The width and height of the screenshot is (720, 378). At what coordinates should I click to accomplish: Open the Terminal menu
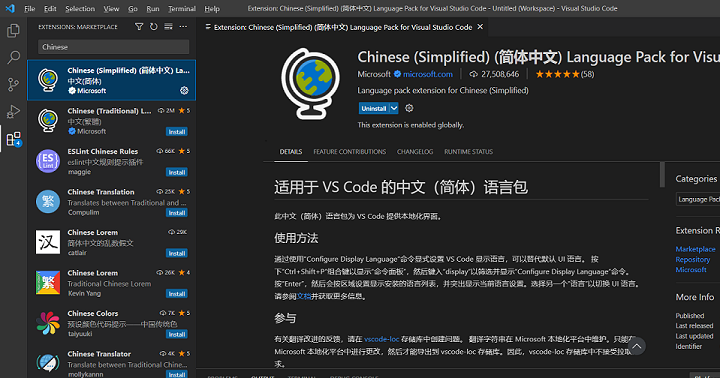[x=181, y=8]
